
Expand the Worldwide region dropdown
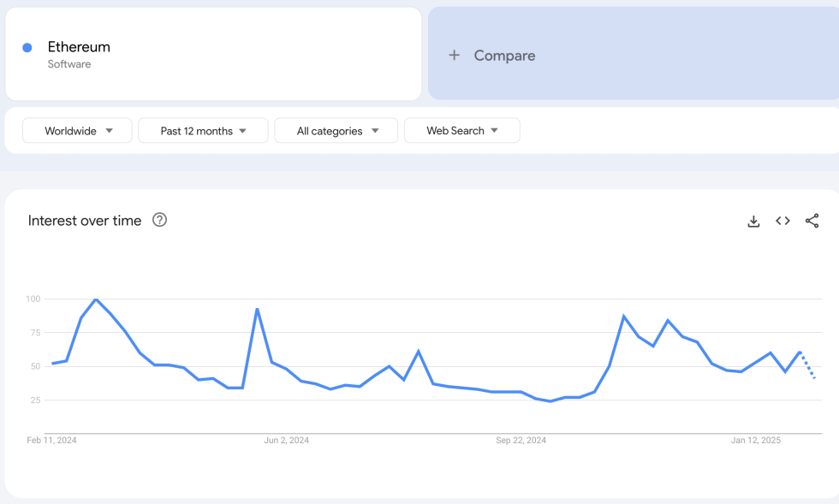pos(77,131)
